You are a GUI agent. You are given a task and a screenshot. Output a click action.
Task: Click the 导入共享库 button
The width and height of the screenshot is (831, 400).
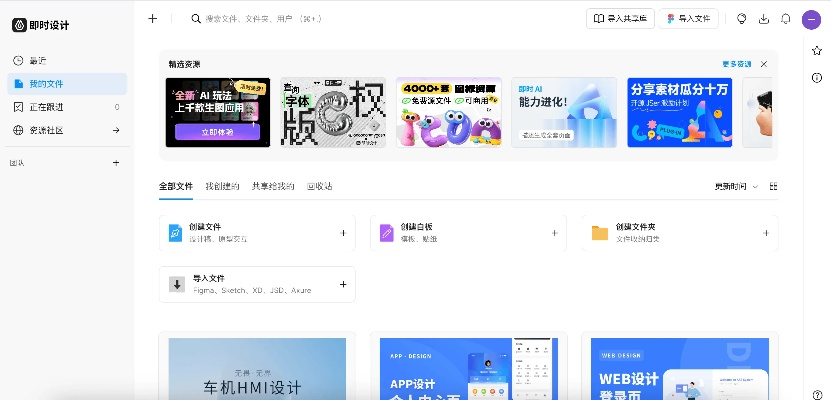click(619, 18)
